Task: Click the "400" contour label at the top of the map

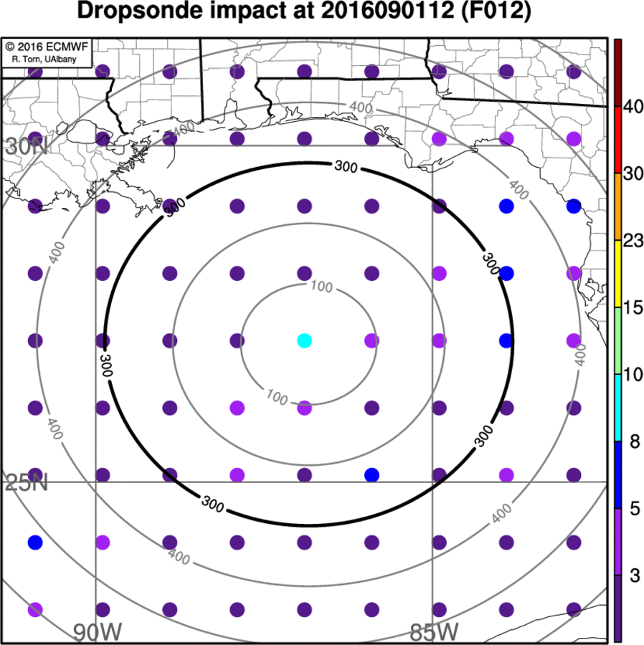Action: coord(361,107)
